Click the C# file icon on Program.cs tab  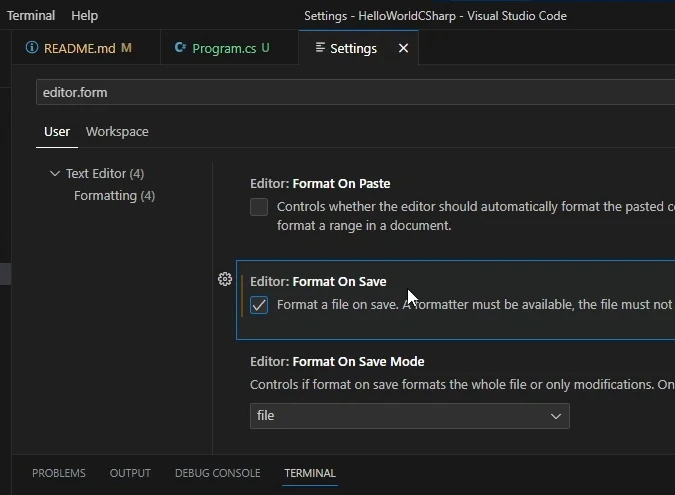tap(180, 48)
